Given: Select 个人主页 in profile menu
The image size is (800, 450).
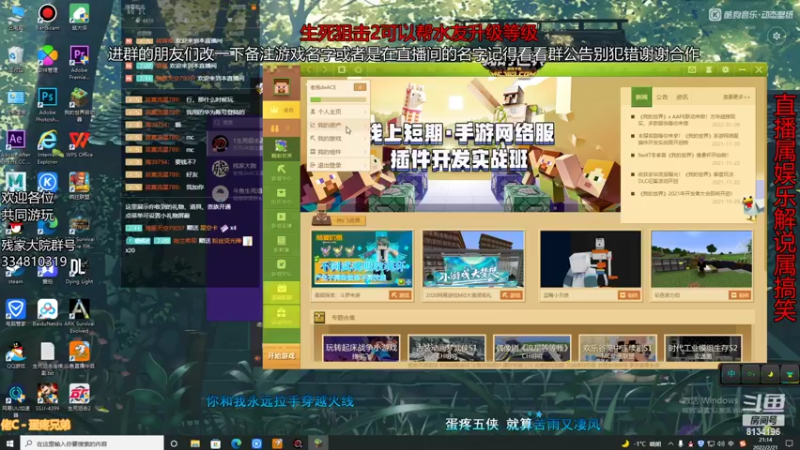Looking at the screenshot, I should (x=338, y=111).
